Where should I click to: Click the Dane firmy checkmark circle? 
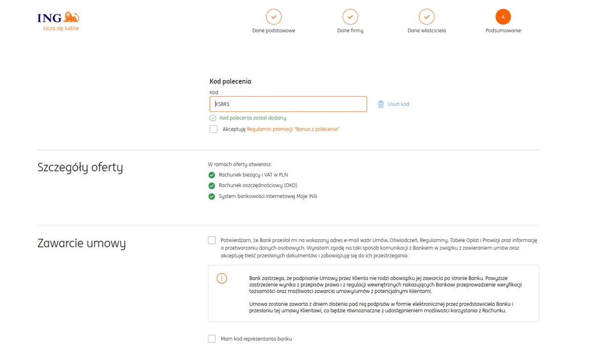[x=350, y=17]
